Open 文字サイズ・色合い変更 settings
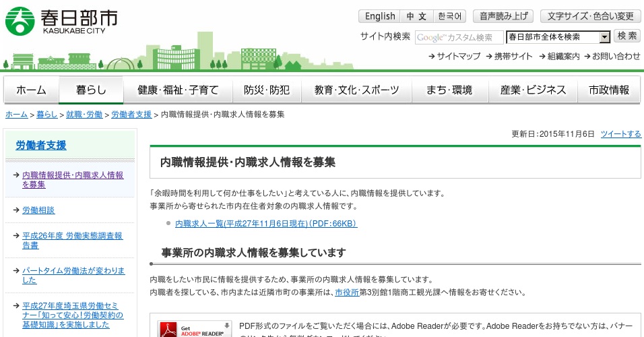This screenshot has height=337, width=644. click(x=590, y=16)
